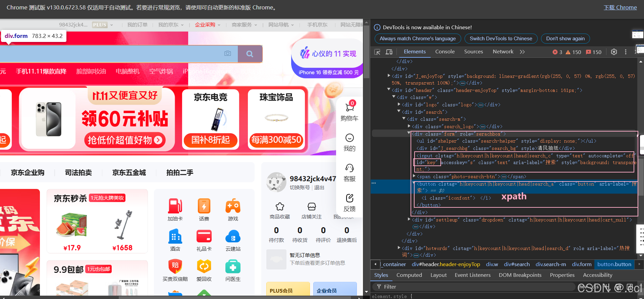This screenshot has height=299, width=644.
Task: Click Always match Chrome's language button
Action: (418, 39)
